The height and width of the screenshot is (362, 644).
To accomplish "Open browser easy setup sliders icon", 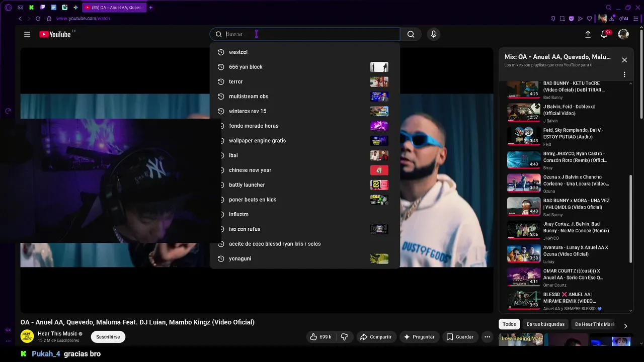I will pyautogui.click(x=636, y=19).
